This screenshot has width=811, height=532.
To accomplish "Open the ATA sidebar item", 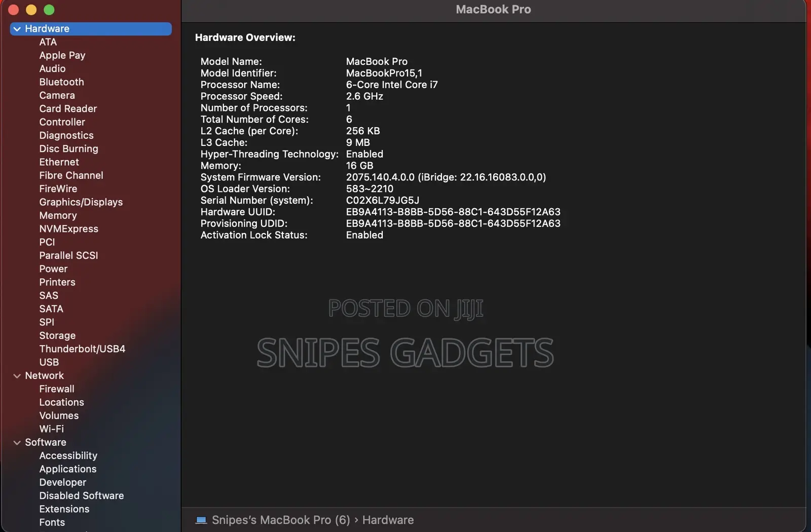I will [x=48, y=42].
